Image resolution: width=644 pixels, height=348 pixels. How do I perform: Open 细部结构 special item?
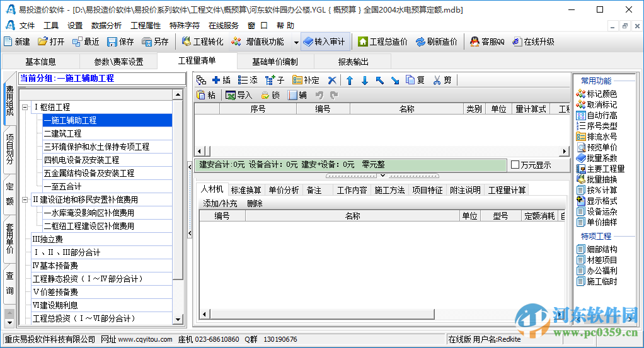pyautogui.click(x=597, y=249)
